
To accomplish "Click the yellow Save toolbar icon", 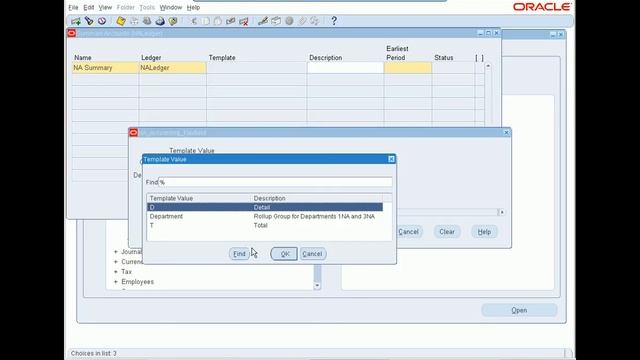I will tap(121, 21).
